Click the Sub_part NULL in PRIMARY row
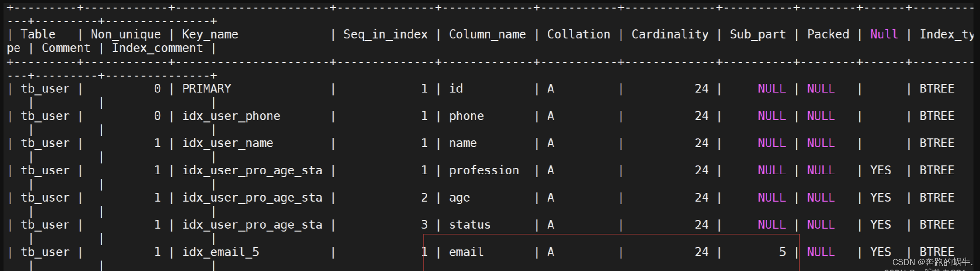 click(771, 89)
